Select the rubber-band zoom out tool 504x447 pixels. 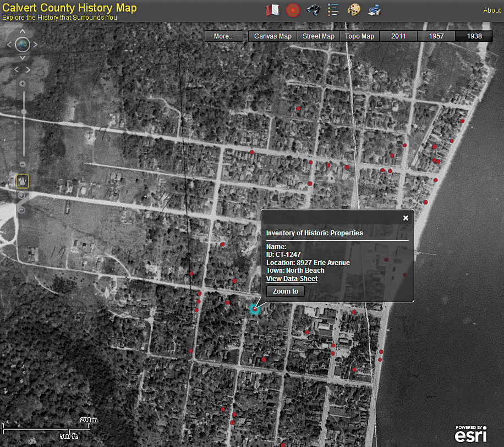[x=21, y=210]
